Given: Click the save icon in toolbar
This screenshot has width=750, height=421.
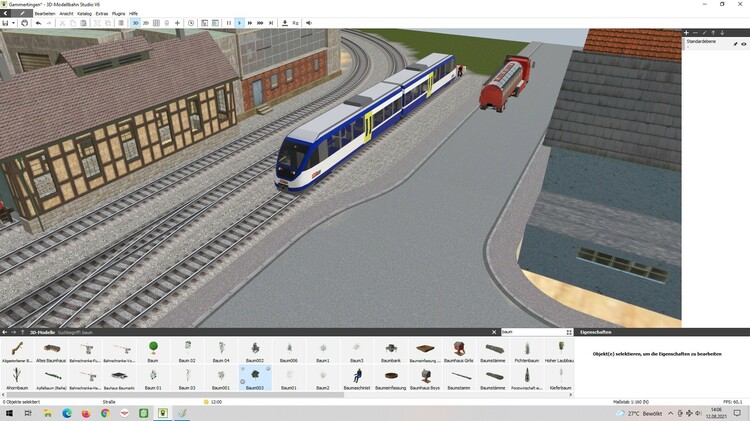Looking at the screenshot, I should [x=5, y=22].
